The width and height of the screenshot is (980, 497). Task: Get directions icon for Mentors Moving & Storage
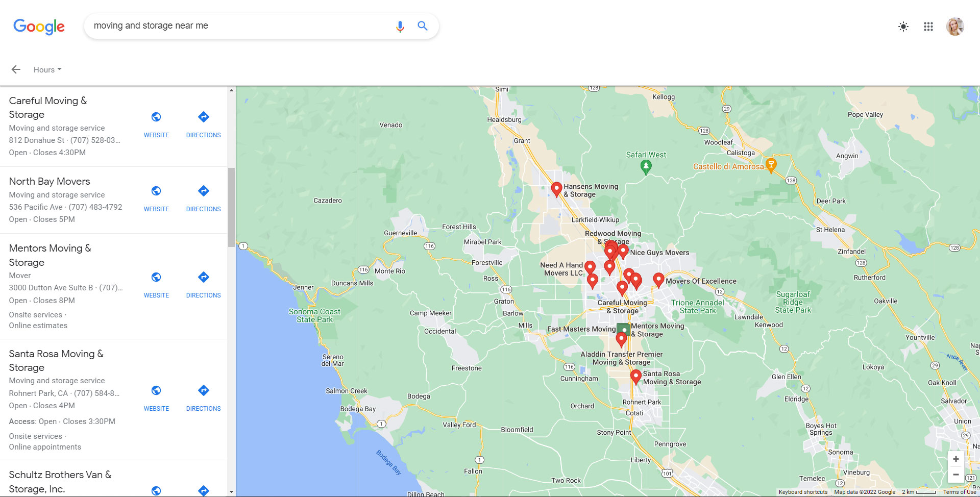click(204, 277)
